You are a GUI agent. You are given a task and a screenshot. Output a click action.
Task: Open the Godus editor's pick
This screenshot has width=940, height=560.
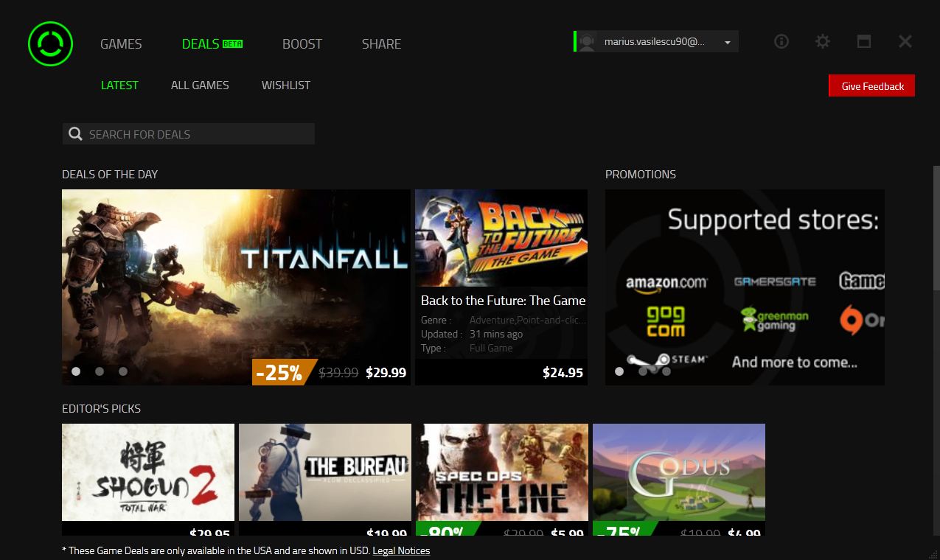click(x=679, y=472)
